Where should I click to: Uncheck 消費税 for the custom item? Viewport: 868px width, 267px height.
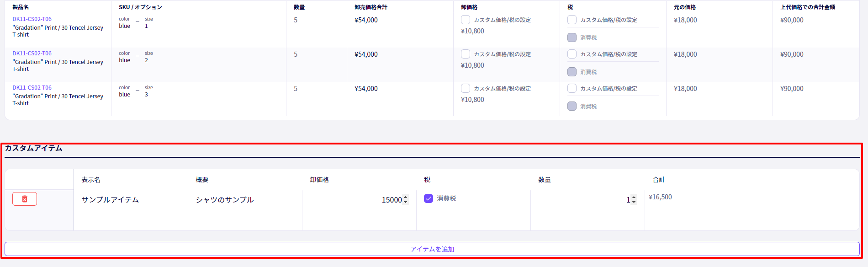point(429,198)
